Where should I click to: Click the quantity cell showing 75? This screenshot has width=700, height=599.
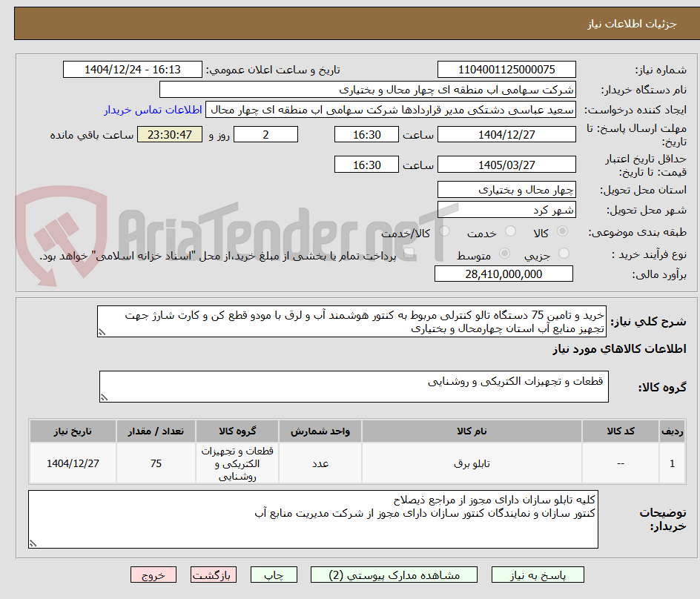(x=156, y=463)
